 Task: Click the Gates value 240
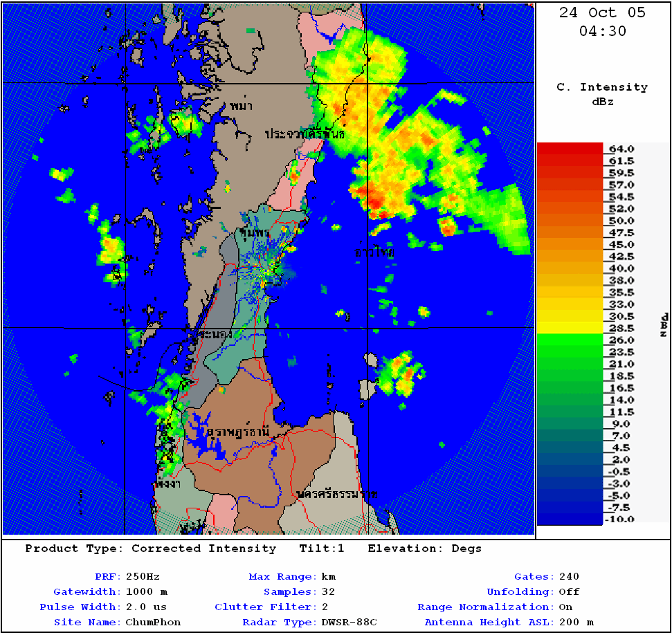tap(569, 576)
